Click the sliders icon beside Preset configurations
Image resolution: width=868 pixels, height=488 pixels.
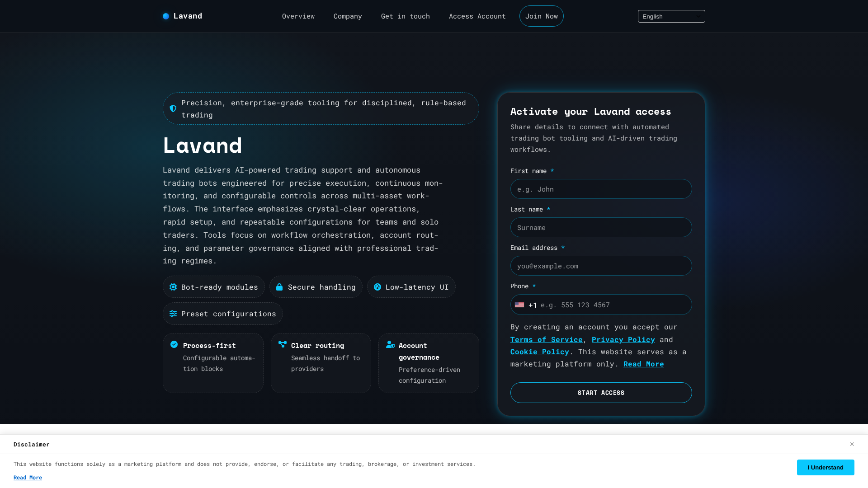pyautogui.click(x=173, y=314)
